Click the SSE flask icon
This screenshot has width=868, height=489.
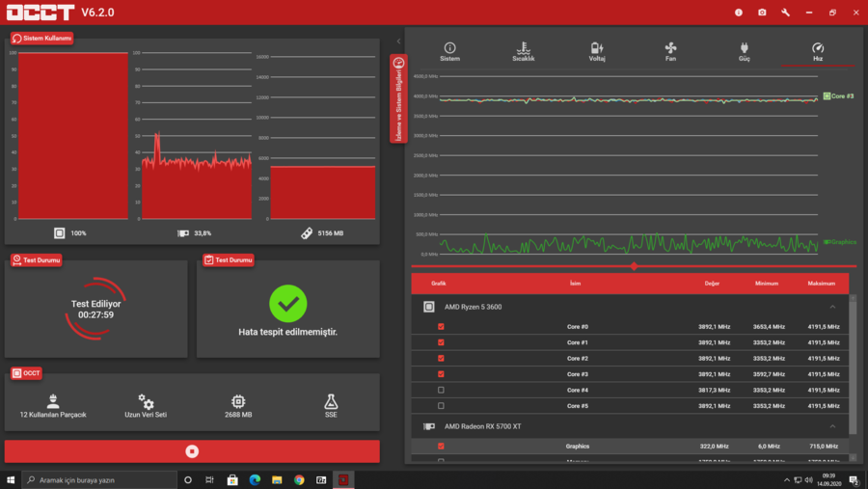pos(331,401)
